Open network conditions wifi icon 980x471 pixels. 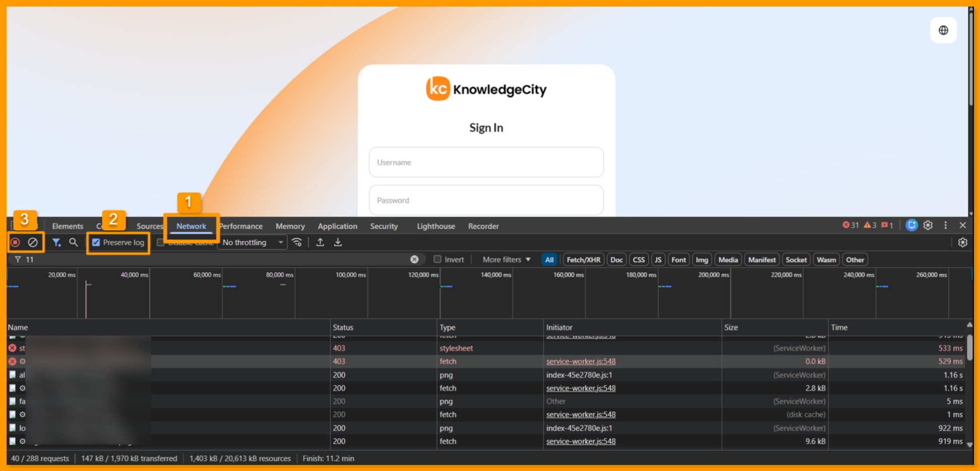[x=297, y=242]
